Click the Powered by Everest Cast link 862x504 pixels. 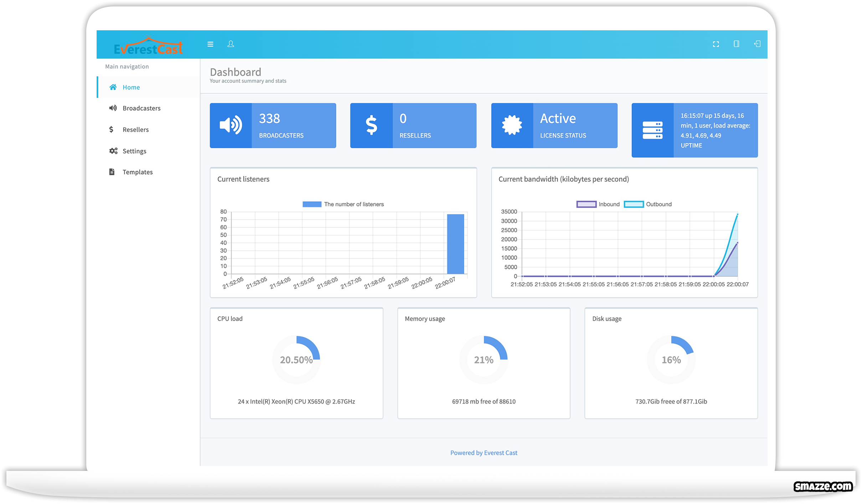(483, 453)
